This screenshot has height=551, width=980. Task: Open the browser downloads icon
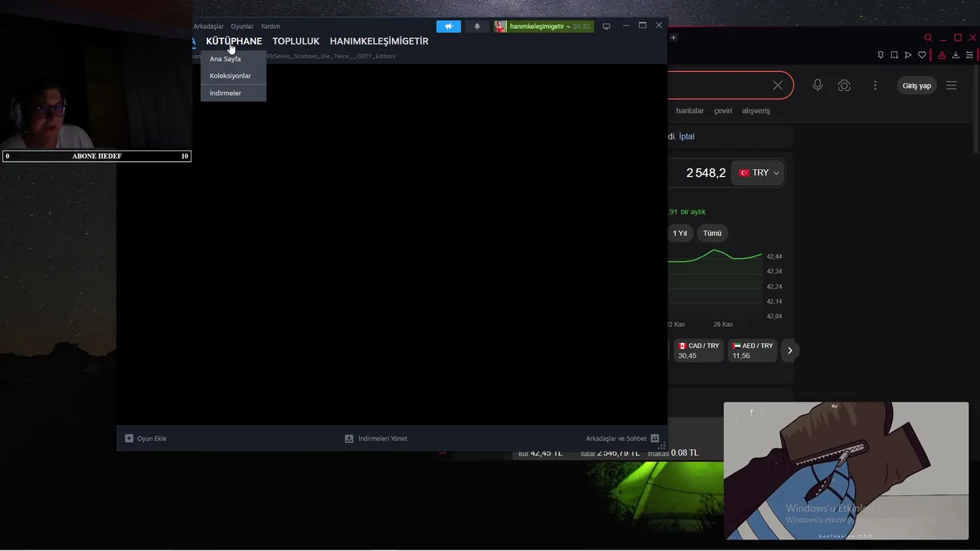pyautogui.click(x=955, y=55)
